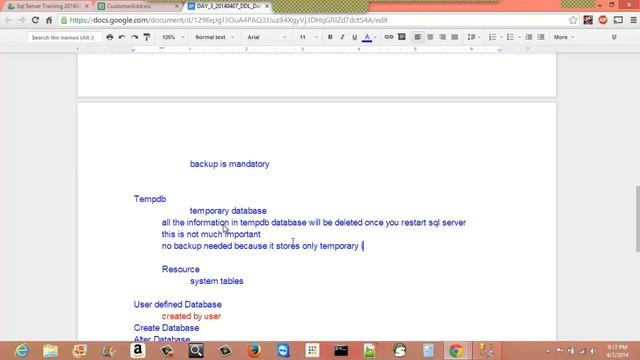Go back to the previous page

click(8, 20)
